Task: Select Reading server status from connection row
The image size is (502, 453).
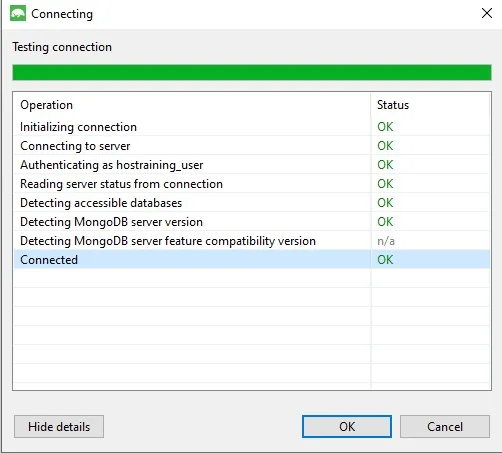Action: (x=252, y=184)
